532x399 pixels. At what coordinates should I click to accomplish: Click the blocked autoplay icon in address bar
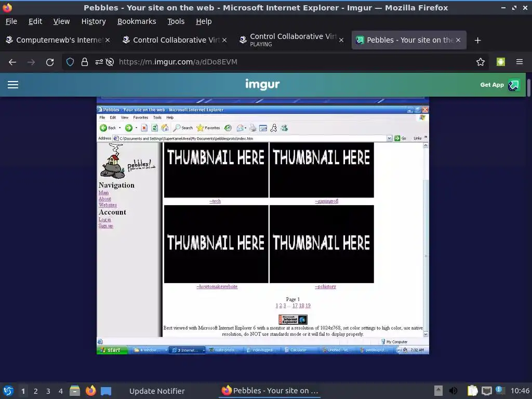pos(110,62)
